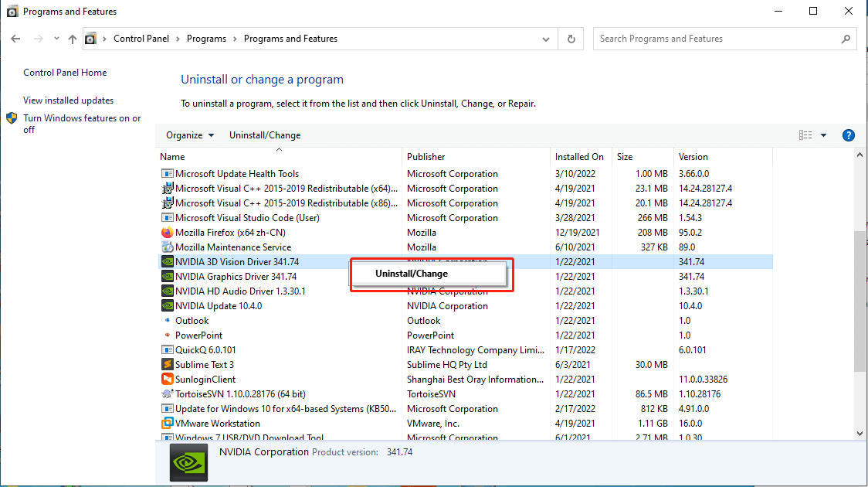Viewport: 868px width, 487px height.
Task: Open the Organize dropdown menu
Action: pyautogui.click(x=190, y=135)
